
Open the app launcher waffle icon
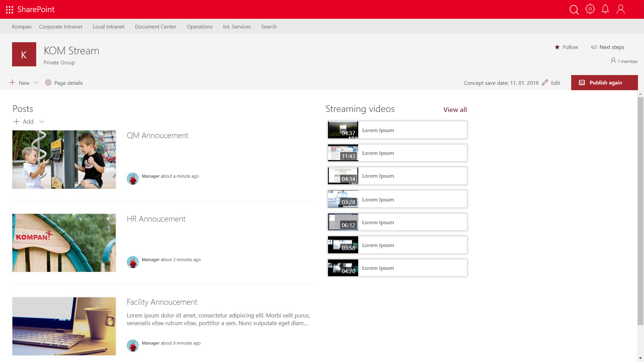9,9
